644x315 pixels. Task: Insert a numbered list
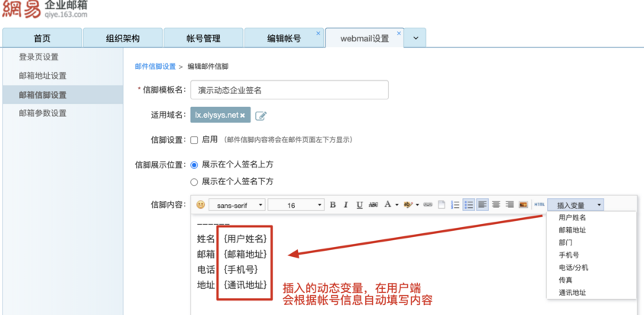pyautogui.click(x=455, y=205)
